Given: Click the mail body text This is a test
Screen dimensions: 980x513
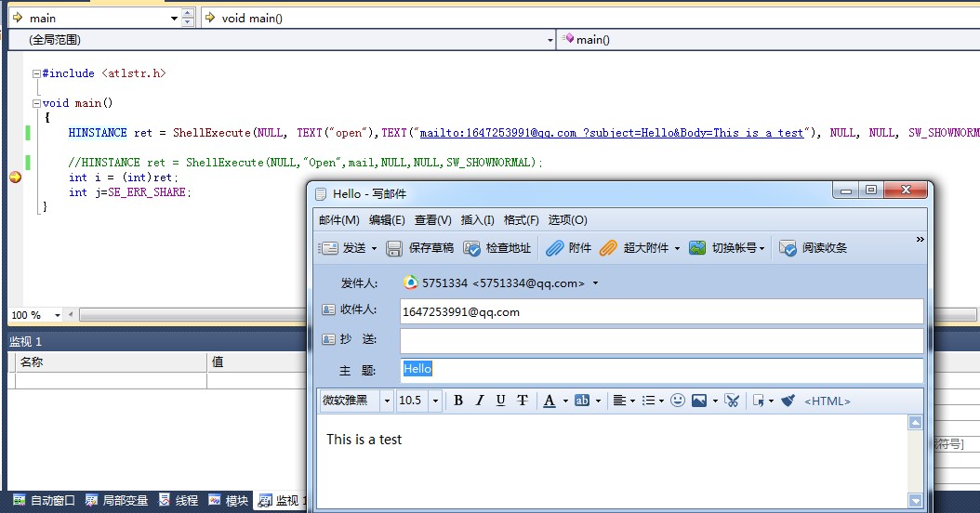Looking at the screenshot, I should click(x=364, y=440).
